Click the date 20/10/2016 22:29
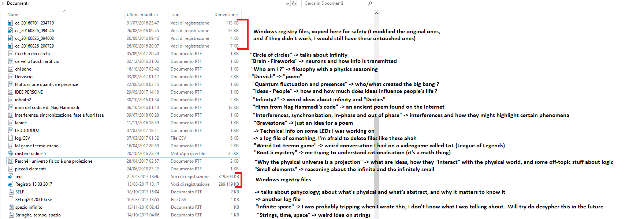Image resolution: width=644 pixels, height=219 pixels. pos(143,153)
